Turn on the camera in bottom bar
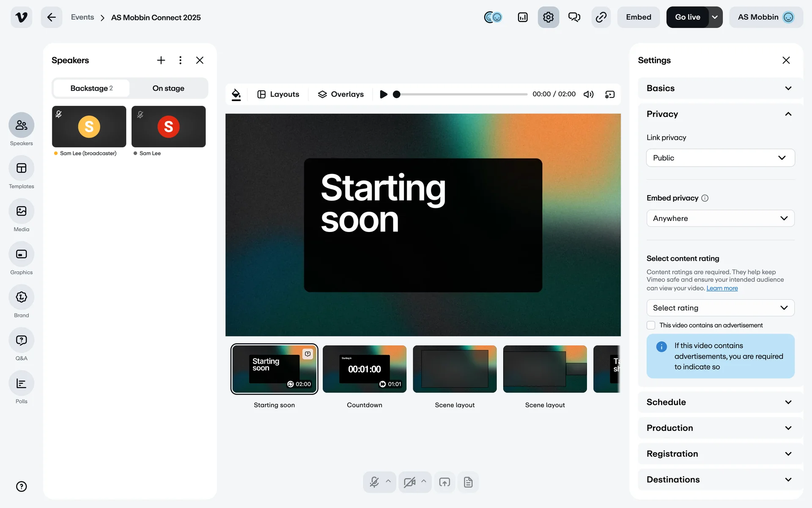 [409, 482]
